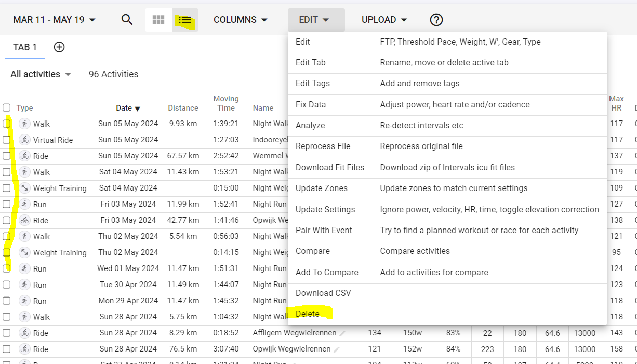
Task: Open the MAR 11 - MAY 19 date range dropdown
Action: point(55,20)
